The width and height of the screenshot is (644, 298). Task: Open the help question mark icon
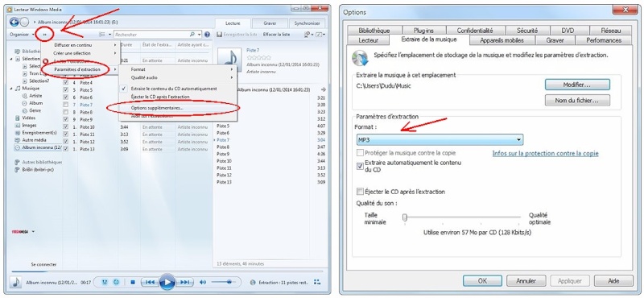click(207, 35)
